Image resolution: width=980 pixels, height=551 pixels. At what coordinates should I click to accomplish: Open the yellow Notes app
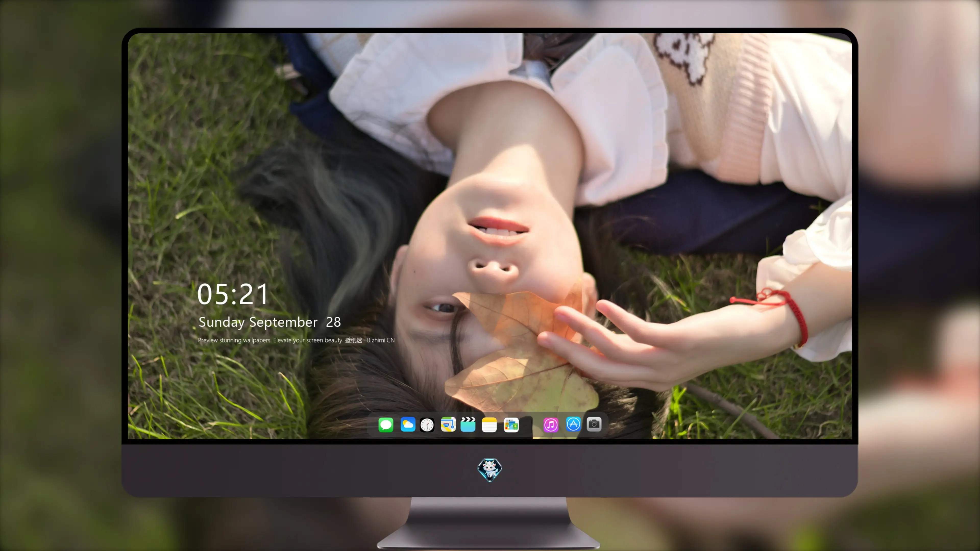[x=489, y=425]
